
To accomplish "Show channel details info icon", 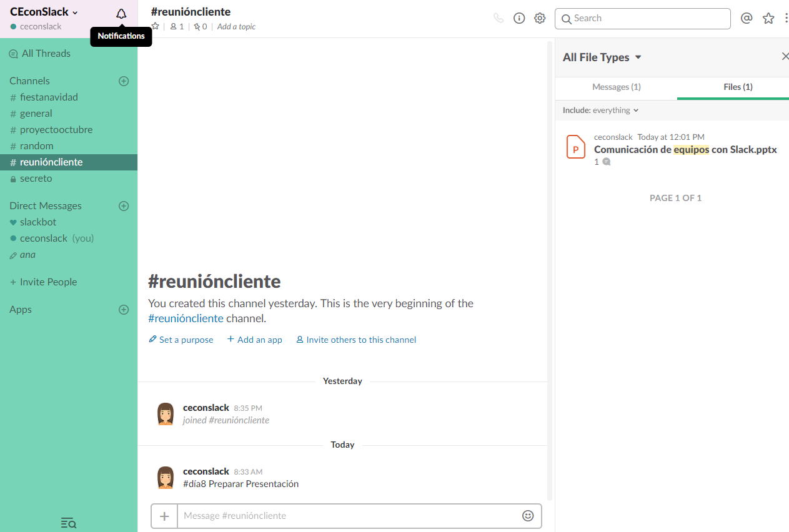I will coord(519,18).
